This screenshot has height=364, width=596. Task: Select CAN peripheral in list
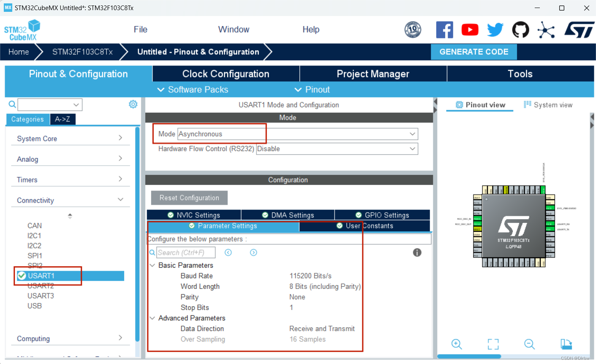click(35, 225)
